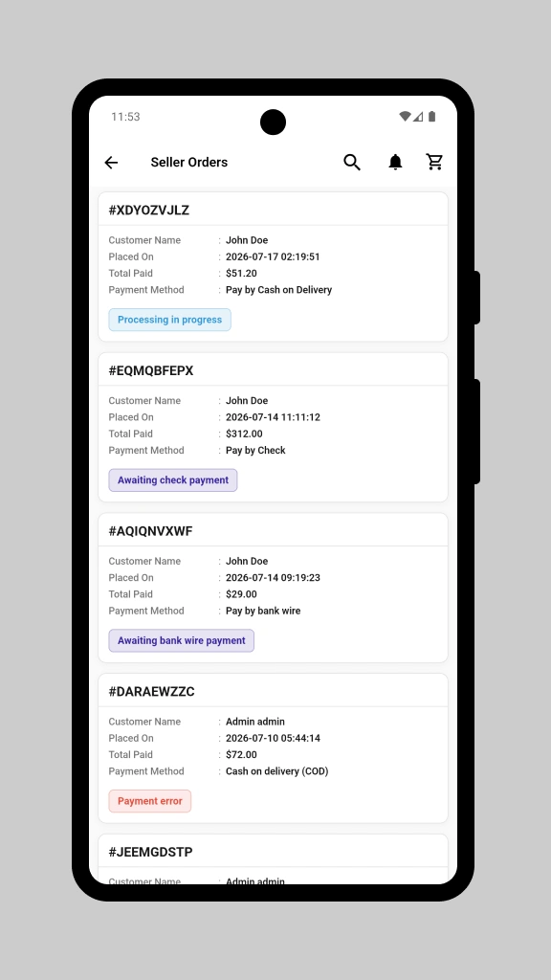
Task: Open the shopping cart icon
Action: (435, 162)
